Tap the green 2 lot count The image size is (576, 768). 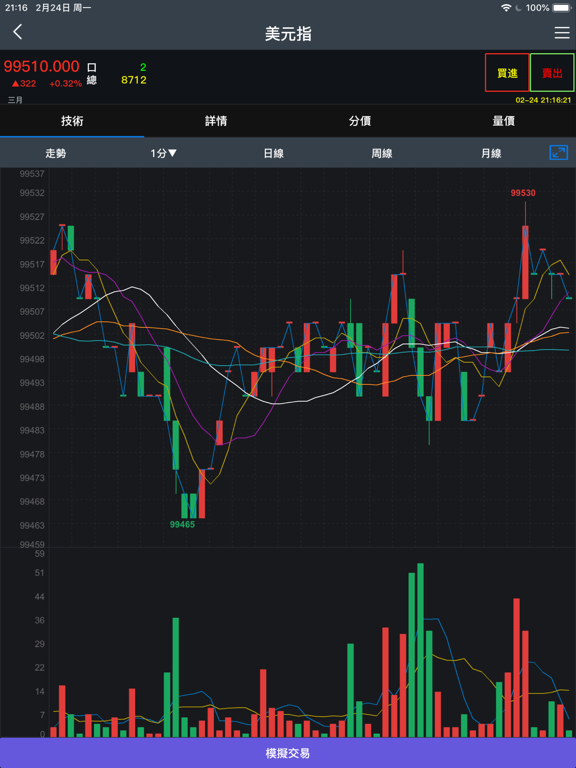[x=143, y=67]
